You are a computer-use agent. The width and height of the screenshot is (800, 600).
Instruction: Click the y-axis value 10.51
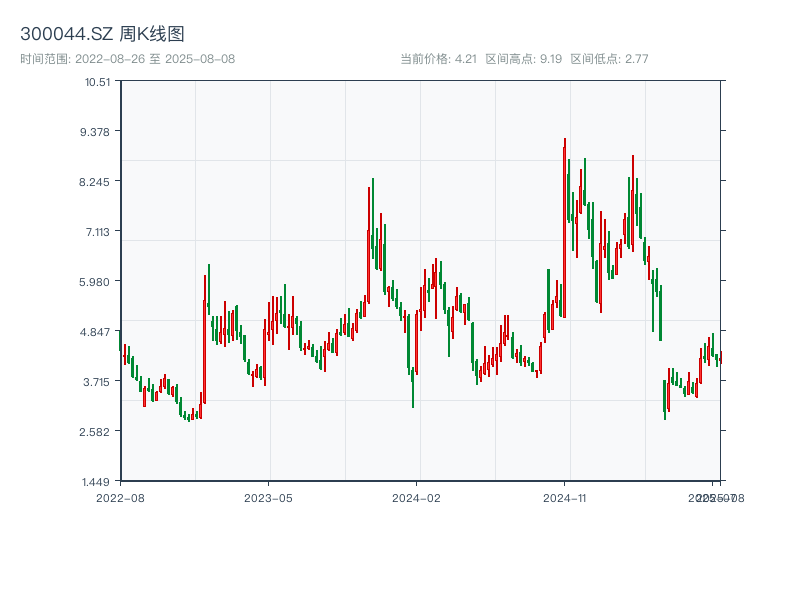click(x=97, y=82)
